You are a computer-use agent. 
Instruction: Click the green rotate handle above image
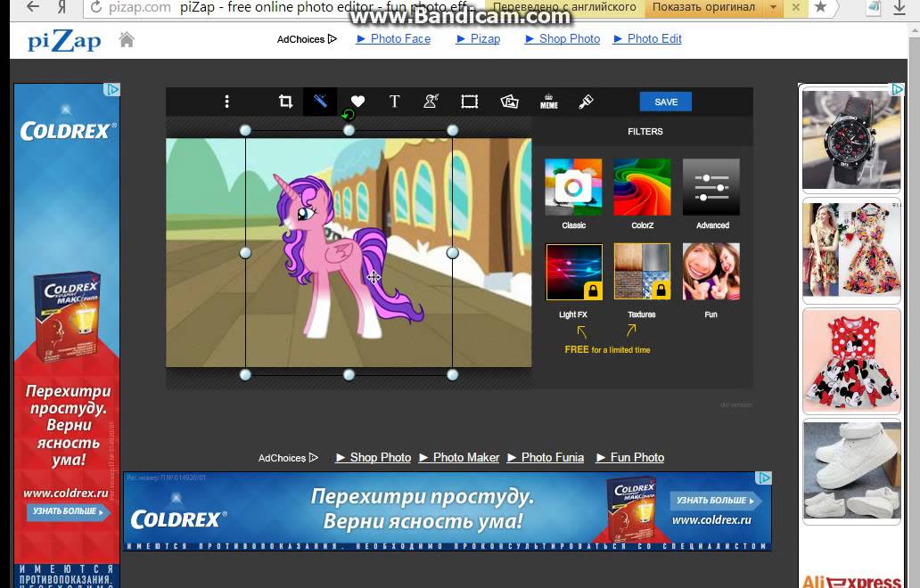[349, 115]
